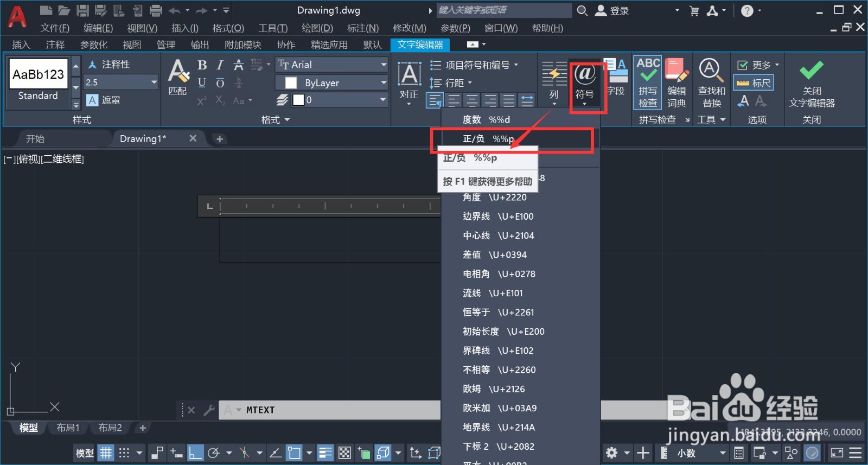
Task: Click the center paragraph alignment icon
Action: [x=472, y=100]
